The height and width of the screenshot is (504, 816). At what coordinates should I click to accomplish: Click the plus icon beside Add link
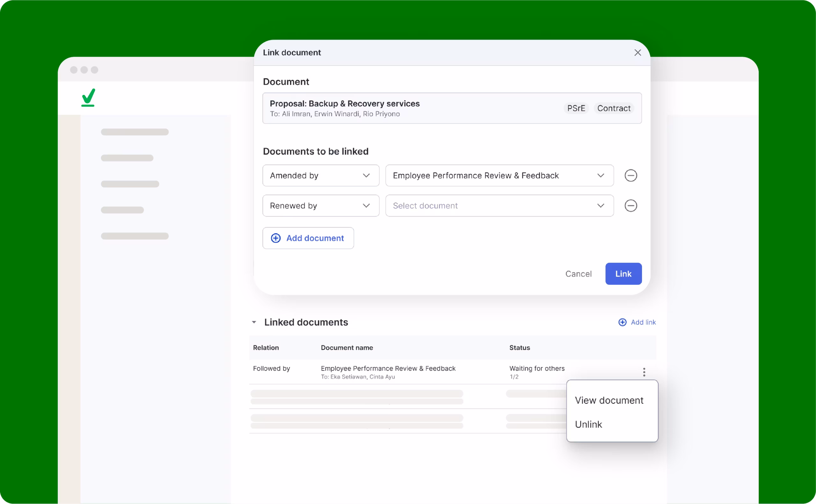pos(622,322)
